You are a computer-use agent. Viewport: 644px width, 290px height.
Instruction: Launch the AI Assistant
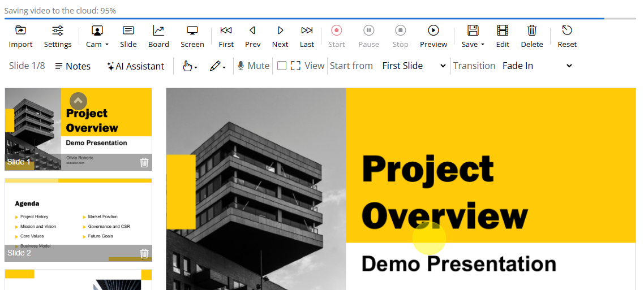(x=136, y=66)
